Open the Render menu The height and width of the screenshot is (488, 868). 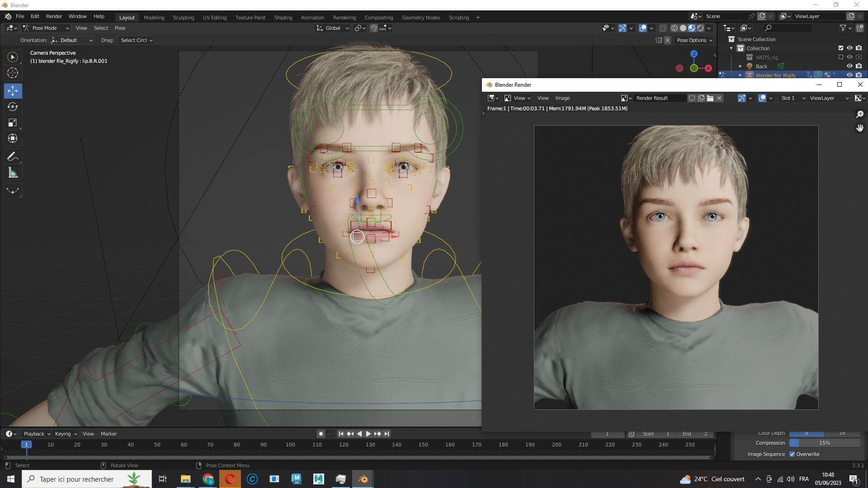(54, 16)
